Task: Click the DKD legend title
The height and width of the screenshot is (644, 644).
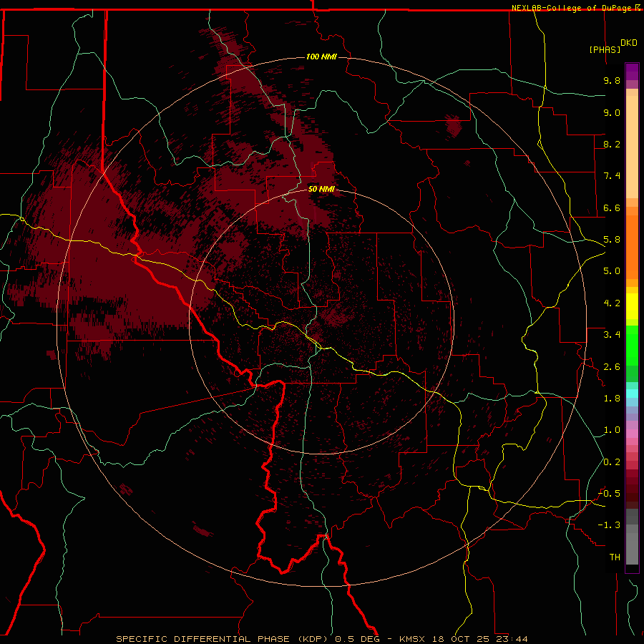Action: pyautogui.click(x=629, y=43)
